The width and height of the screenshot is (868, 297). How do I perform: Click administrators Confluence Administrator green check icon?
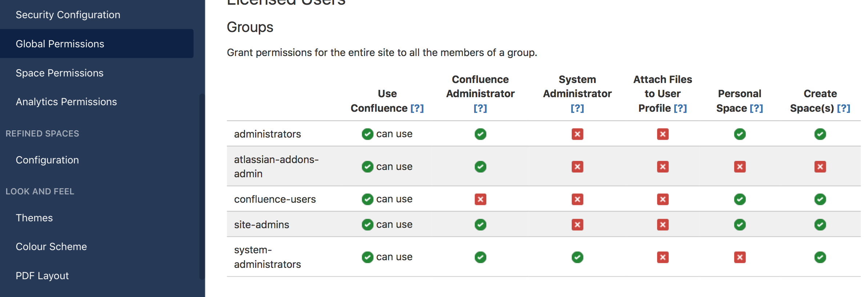point(480,134)
